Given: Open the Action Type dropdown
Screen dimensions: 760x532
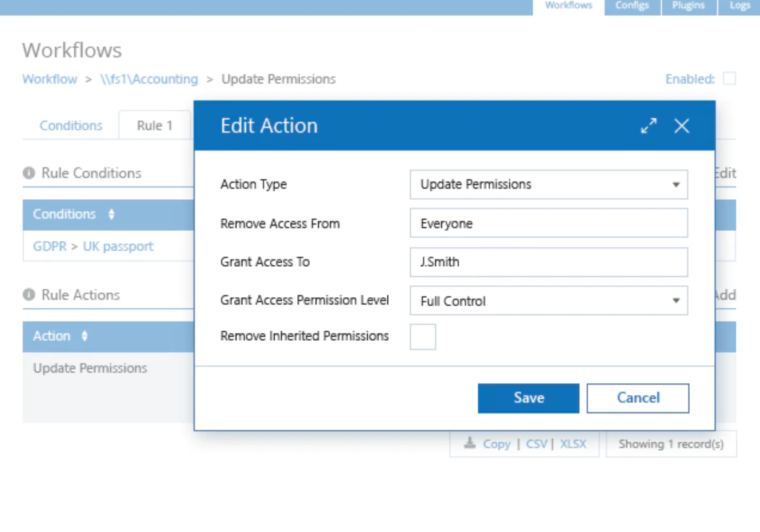Looking at the screenshot, I should (678, 184).
